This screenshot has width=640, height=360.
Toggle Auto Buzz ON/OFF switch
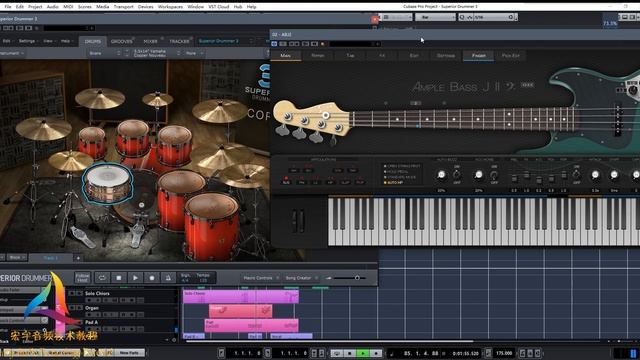[x=457, y=175]
